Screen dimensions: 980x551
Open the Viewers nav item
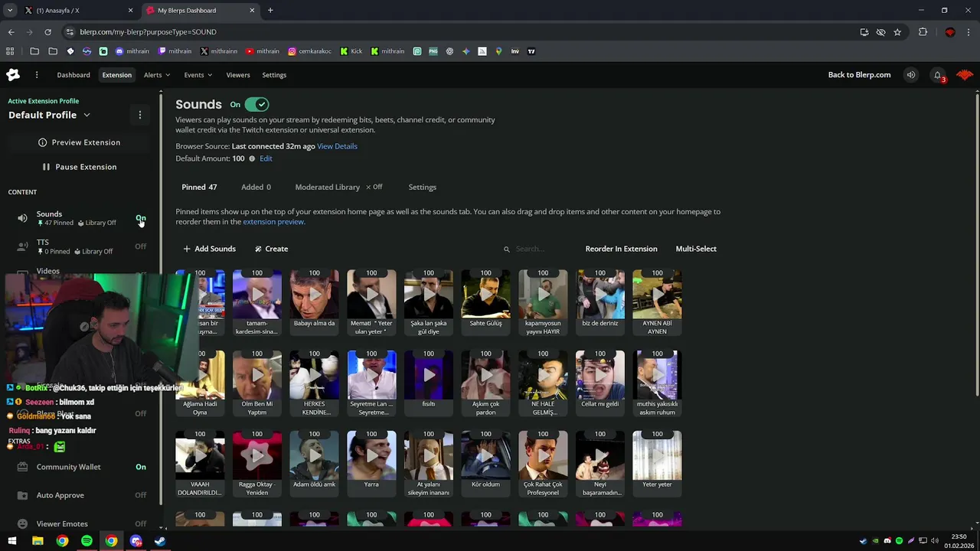coord(238,75)
